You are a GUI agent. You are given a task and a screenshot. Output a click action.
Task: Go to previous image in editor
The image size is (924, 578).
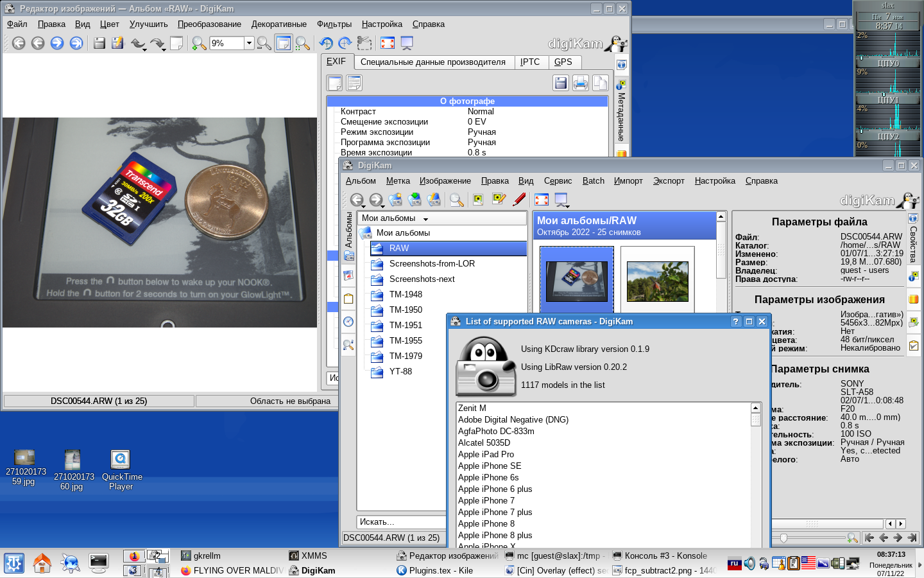click(38, 43)
